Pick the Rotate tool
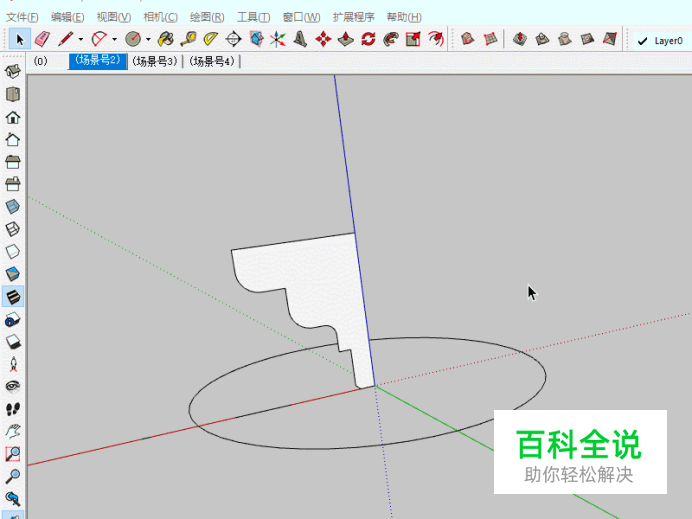692x519 pixels. point(368,39)
